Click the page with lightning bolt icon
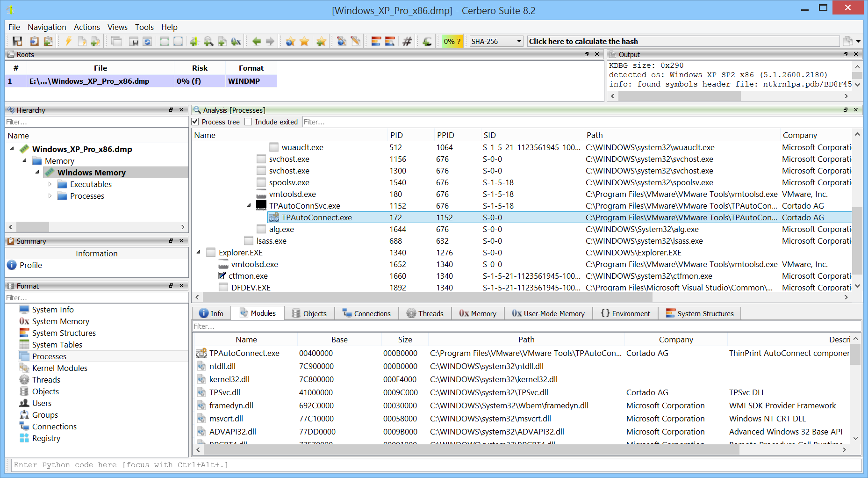This screenshot has width=868, height=478. pos(82,41)
